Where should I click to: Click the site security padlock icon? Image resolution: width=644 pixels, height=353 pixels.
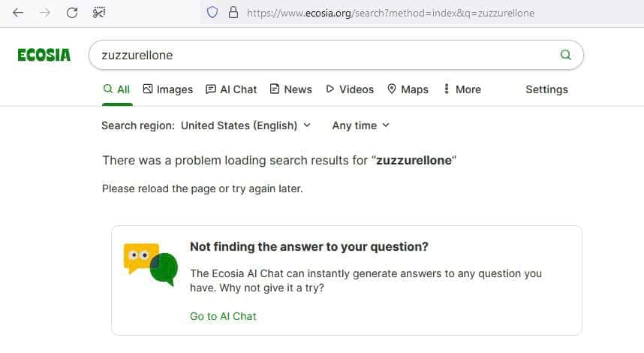[233, 12]
